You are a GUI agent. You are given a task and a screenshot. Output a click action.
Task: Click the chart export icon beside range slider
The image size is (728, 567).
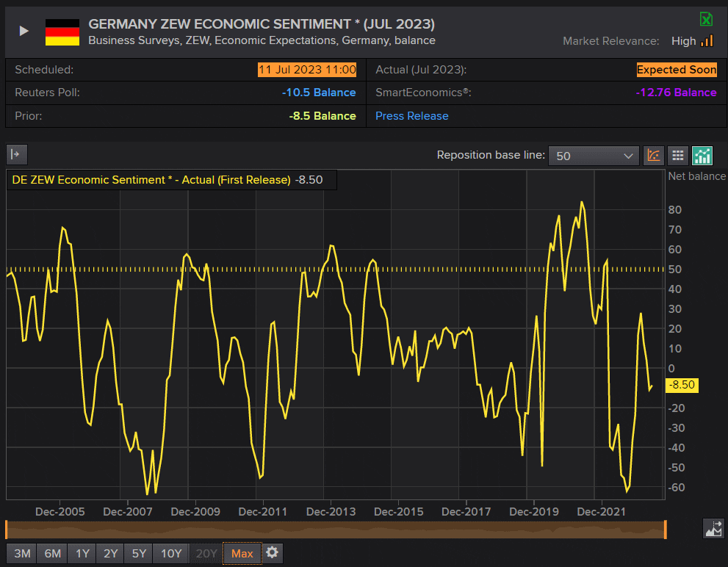tap(713, 529)
